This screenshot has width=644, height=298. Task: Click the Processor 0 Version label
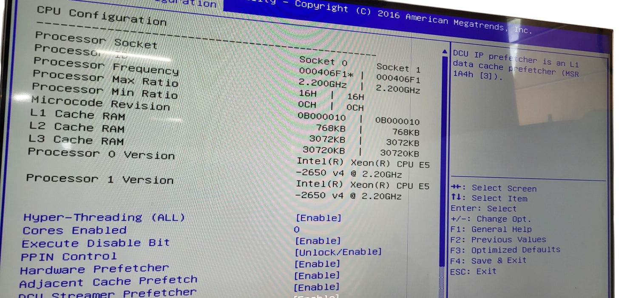click(101, 153)
